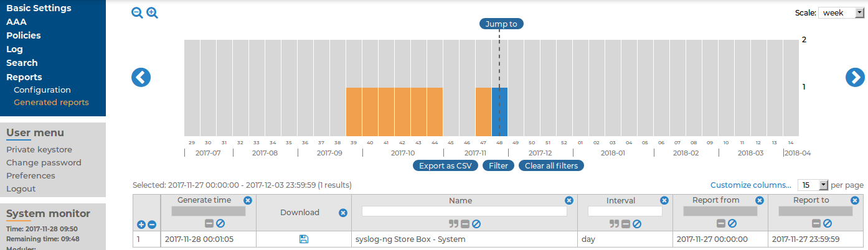Zoom in the timeline chart

pos(152,13)
